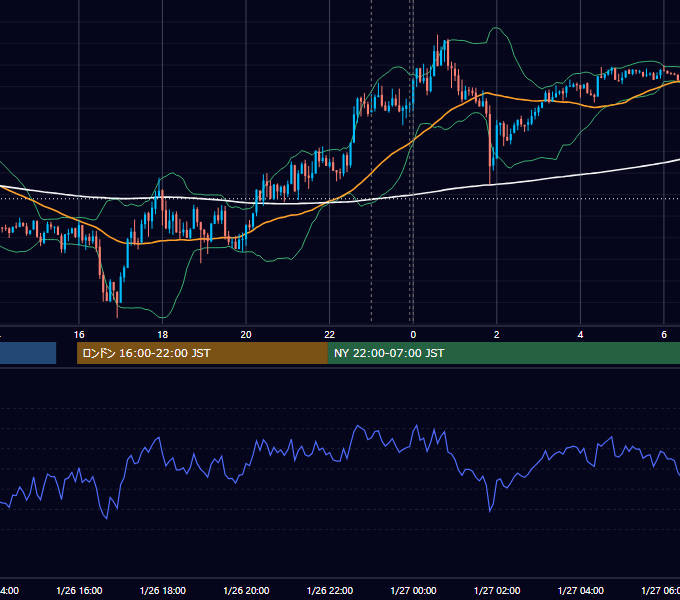Click the 1/26 20:00 date label
The image size is (680, 600).
[x=246, y=590]
